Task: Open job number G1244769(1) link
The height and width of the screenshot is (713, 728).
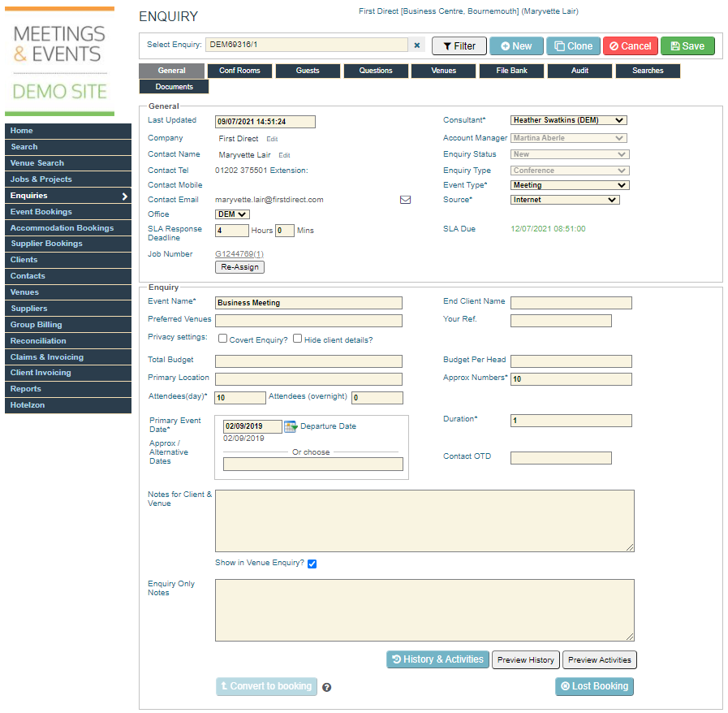Action: 239,254
